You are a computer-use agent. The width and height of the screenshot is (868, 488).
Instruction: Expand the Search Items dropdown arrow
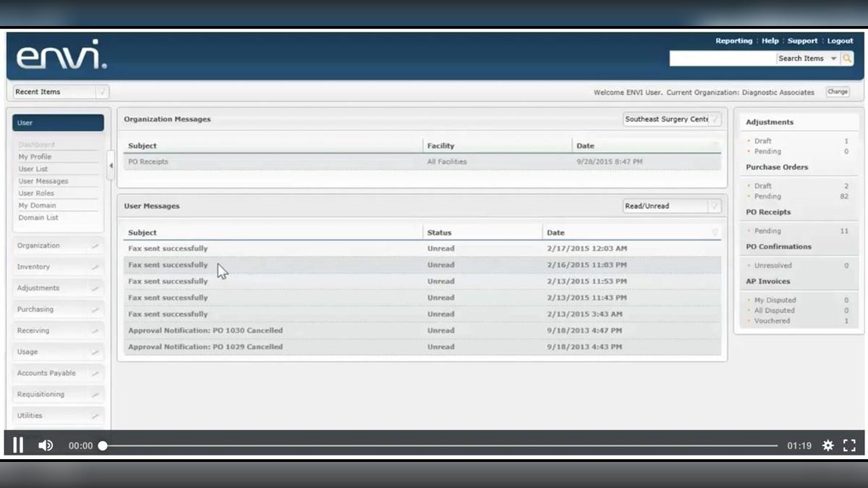click(x=833, y=59)
